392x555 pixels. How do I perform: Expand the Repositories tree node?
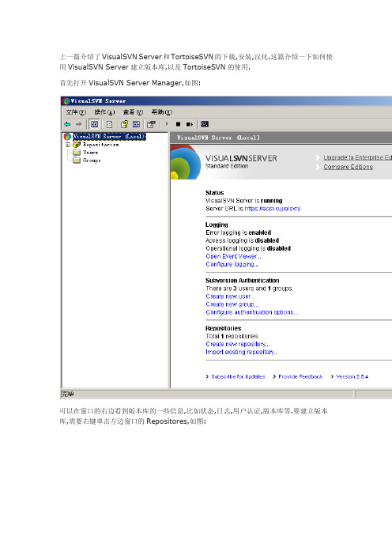tap(68, 145)
